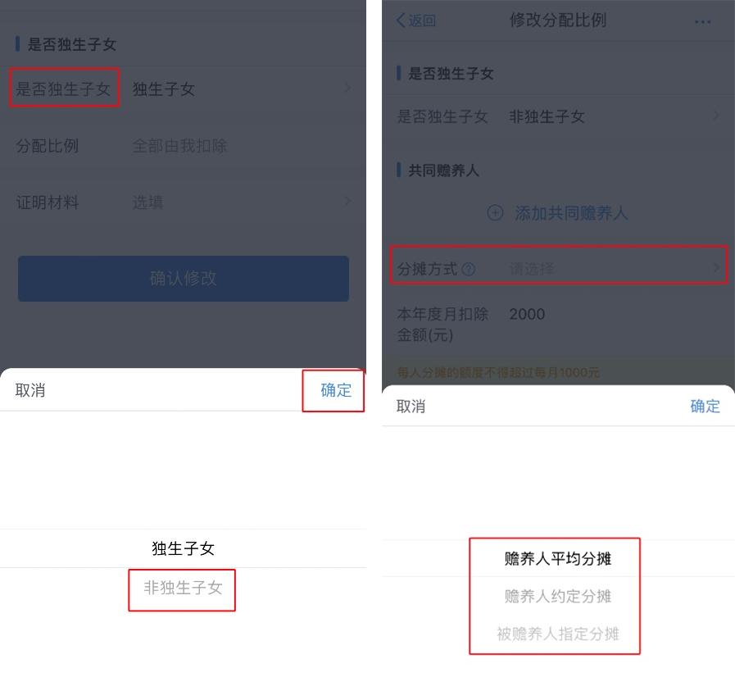Tap the back arrow 返回
Screen dimensions: 735x700
pyautogui.click(x=415, y=20)
